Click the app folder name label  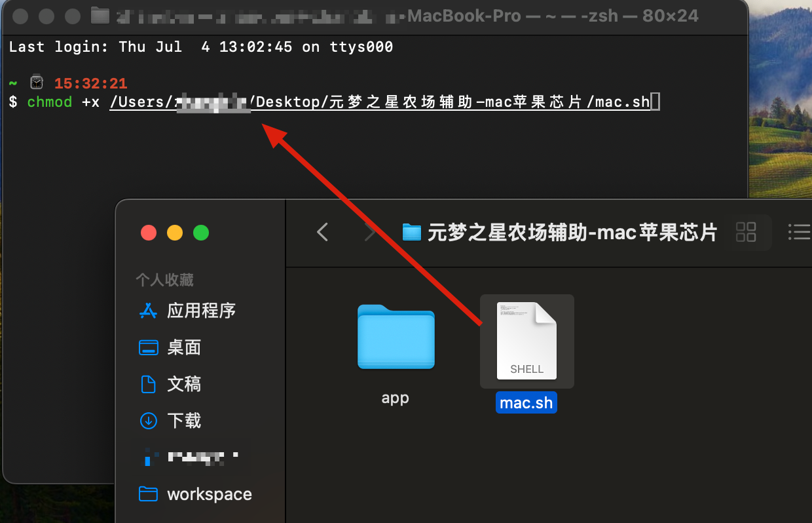click(395, 398)
